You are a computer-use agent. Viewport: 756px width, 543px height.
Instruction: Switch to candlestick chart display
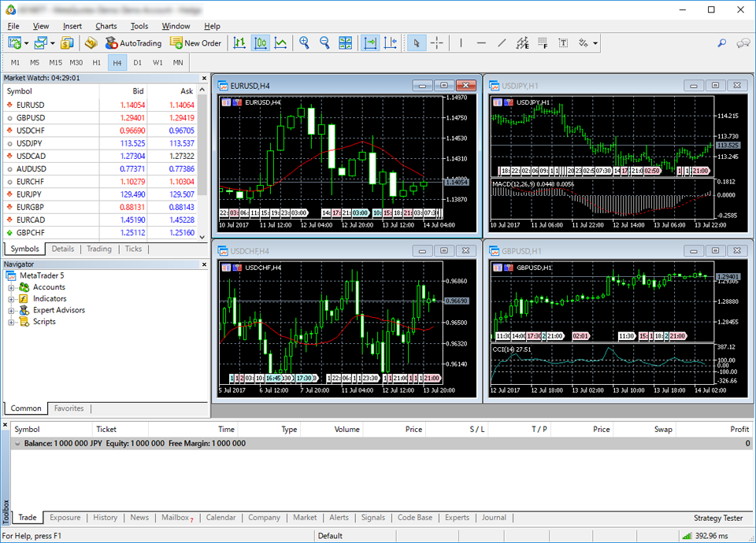[x=260, y=42]
